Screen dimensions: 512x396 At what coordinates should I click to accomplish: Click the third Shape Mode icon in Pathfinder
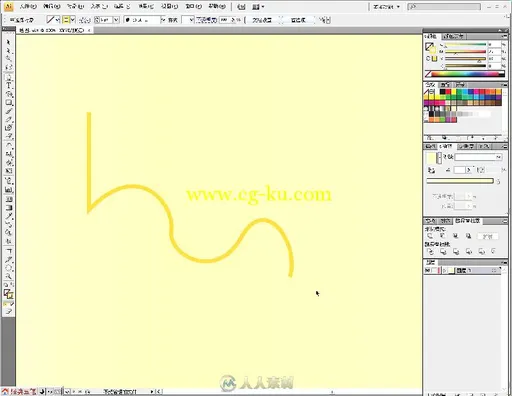pyautogui.click(x=456, y=236)
